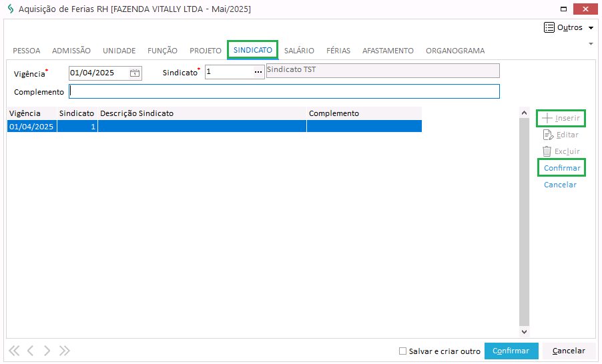Open the UNIDADE tab
602x364 pixels.
(x=119, y=51)
